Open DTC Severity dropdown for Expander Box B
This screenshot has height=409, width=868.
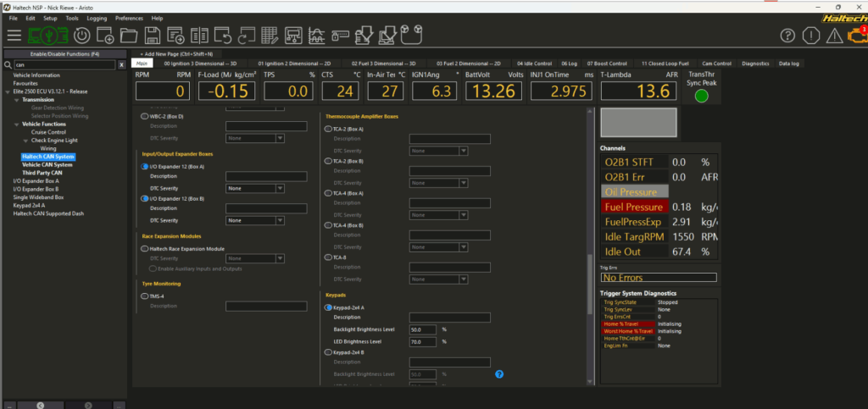coord(255,220)
